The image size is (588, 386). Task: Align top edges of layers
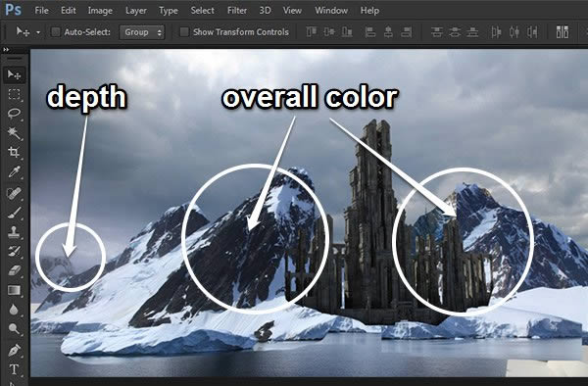[x=312, y=32]
